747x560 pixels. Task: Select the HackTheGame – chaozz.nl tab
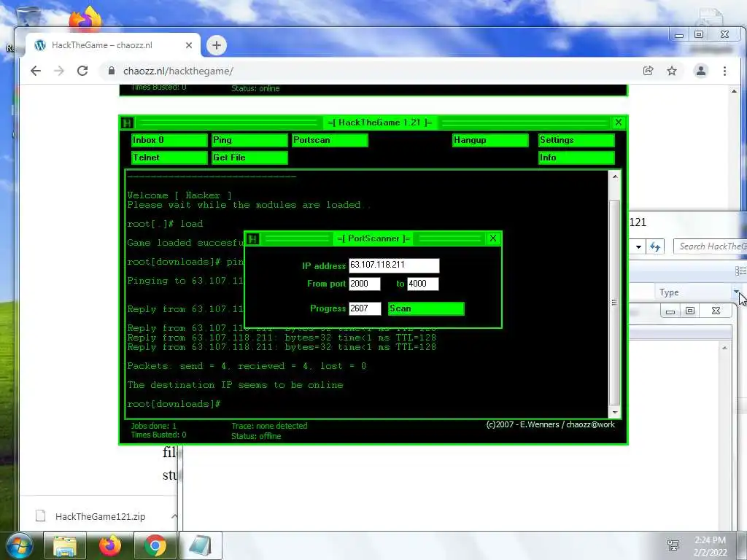(x=113, y=45)
